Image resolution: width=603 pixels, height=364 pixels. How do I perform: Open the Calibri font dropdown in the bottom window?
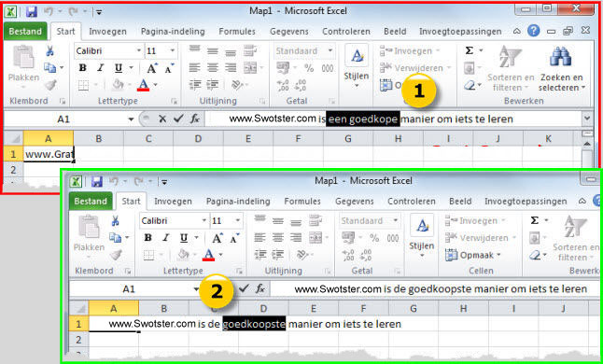tap(204, 220)
